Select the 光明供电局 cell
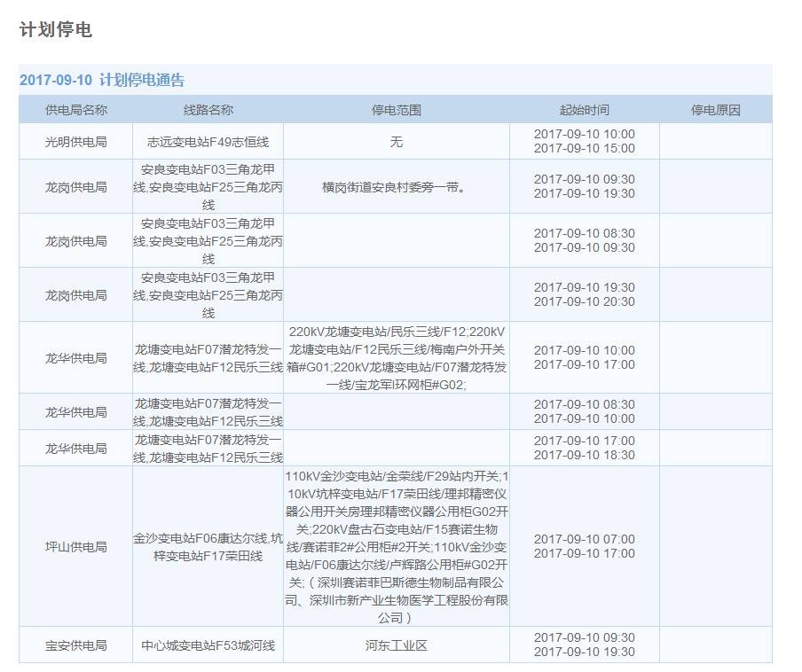Viewport: 802px width, 672px height. coord(76,142)
